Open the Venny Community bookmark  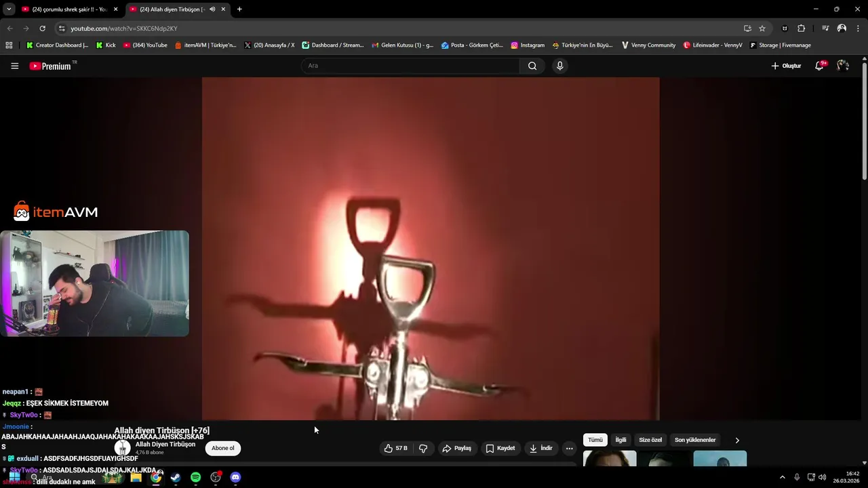click(648, 45)
